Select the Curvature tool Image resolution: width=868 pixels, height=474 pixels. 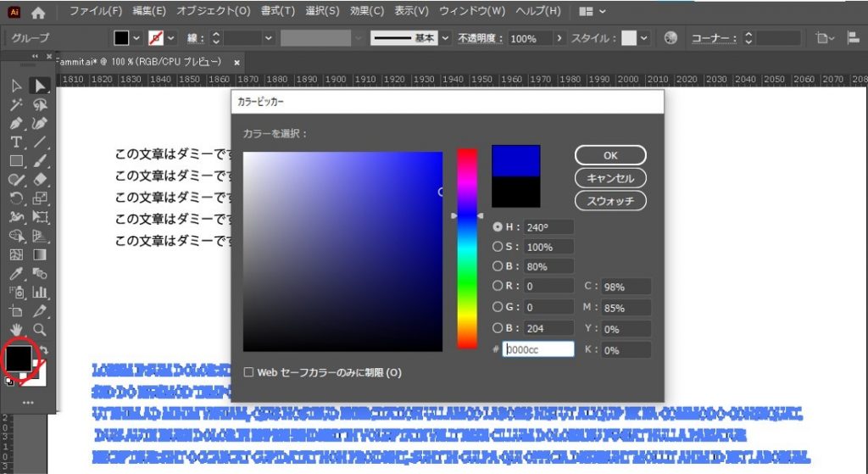(x=39, y=123)
